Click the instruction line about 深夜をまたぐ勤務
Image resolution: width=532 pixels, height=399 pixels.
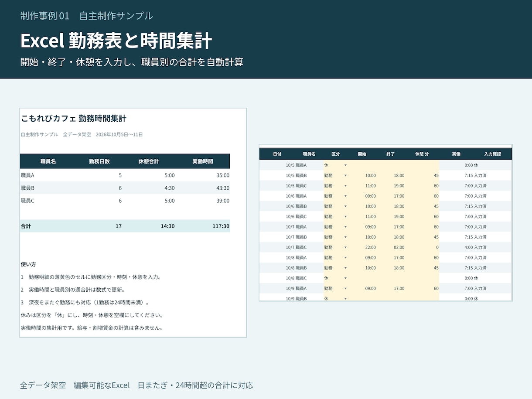(85, 302)
